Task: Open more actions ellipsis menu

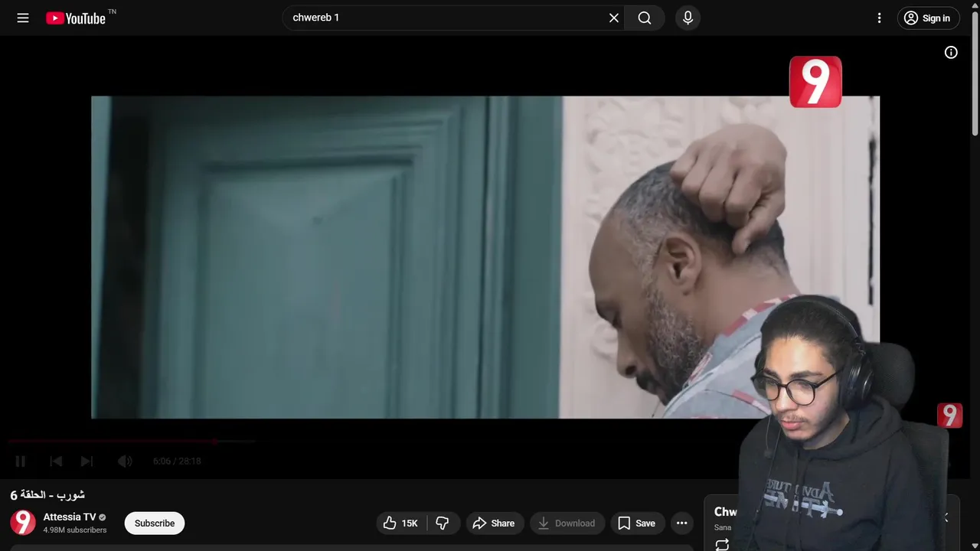Action: (x=681, y=523)
